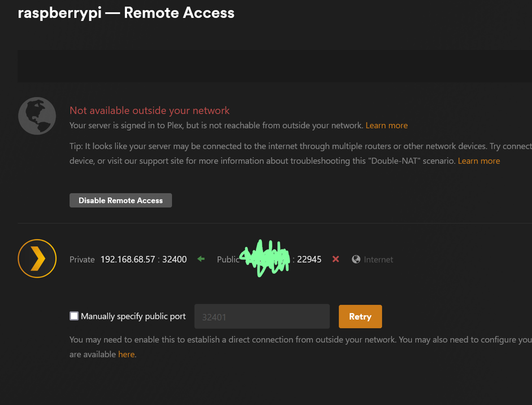The width and height of the screenshot is (532, 405).
Task: Click the 'Private' label
Action: coord(82,259)
